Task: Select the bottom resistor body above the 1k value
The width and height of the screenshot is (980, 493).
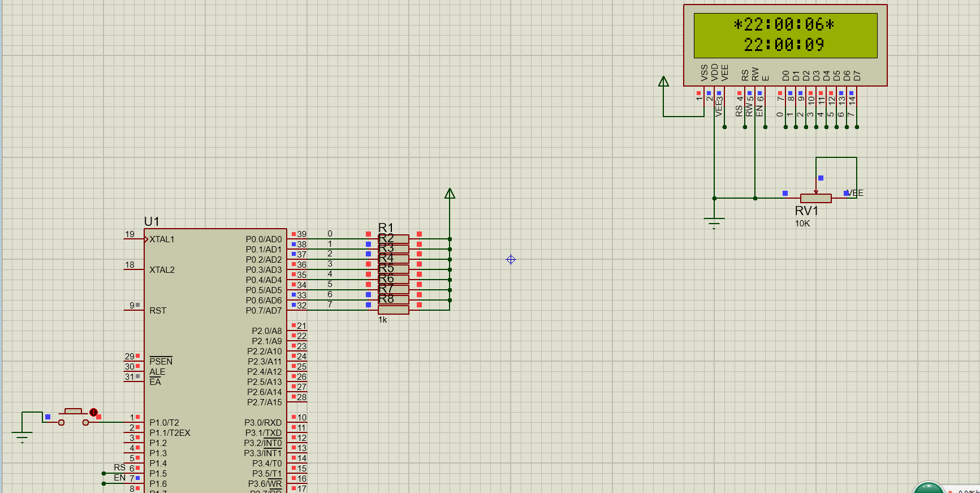Action: click(x=394, y=310)
